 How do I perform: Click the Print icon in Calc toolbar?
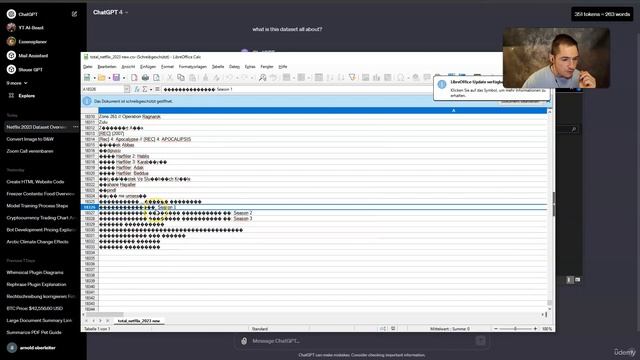click(145, 78)
